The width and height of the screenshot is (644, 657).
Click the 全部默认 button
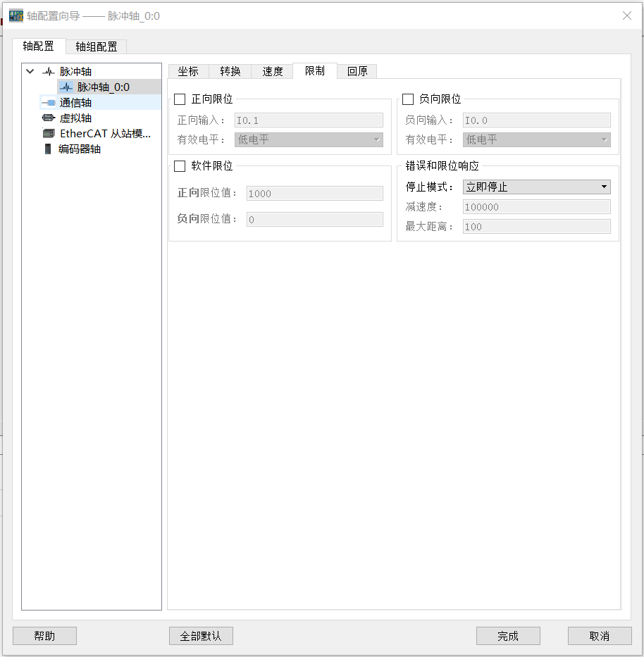tap(201, 635)
